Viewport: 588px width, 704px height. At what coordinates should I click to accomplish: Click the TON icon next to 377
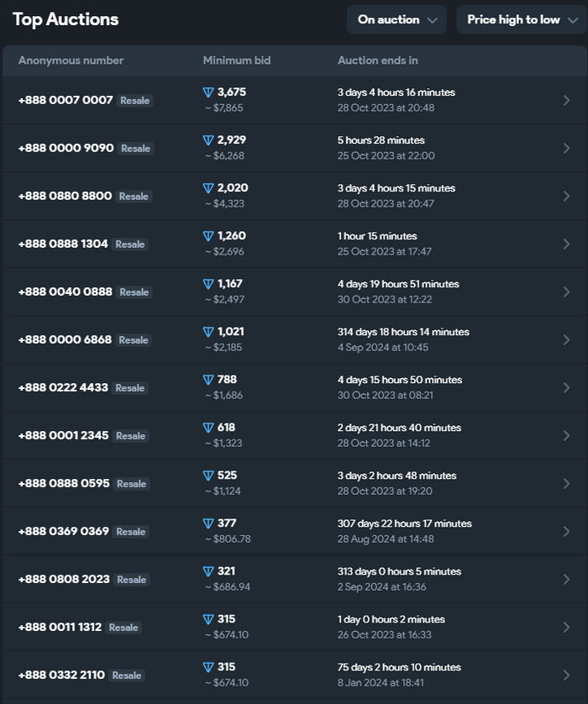[x=208, y=523]
